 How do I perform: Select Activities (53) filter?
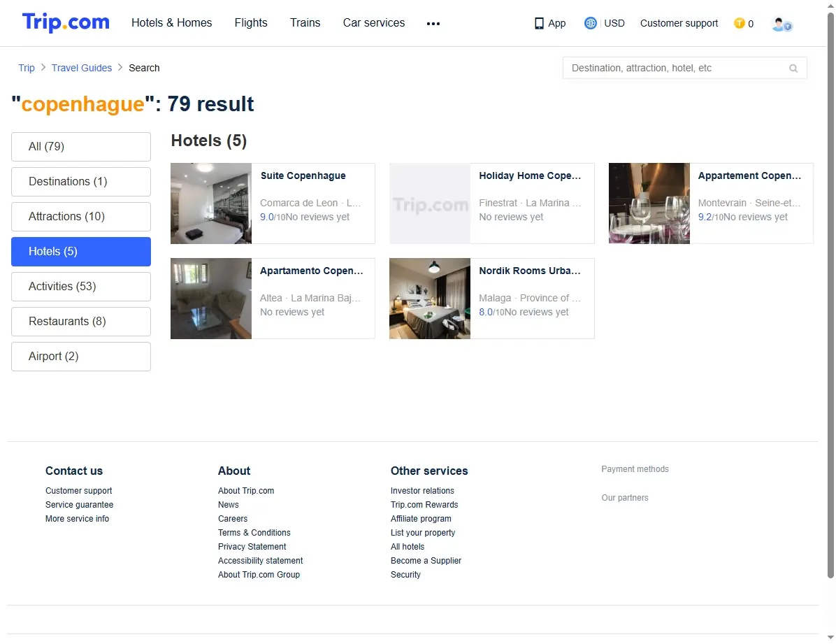click(81, 287)
